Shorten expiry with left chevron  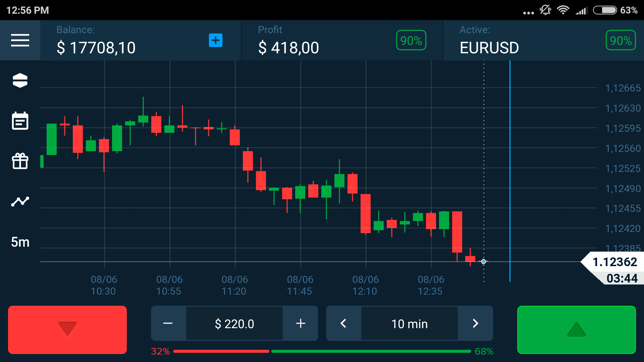pos(343,323)
